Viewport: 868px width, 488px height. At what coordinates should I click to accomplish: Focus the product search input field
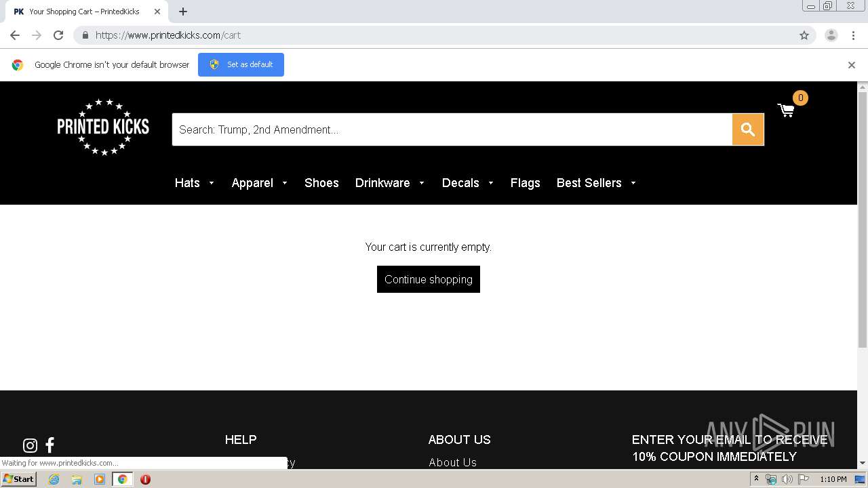pos(452,129)
